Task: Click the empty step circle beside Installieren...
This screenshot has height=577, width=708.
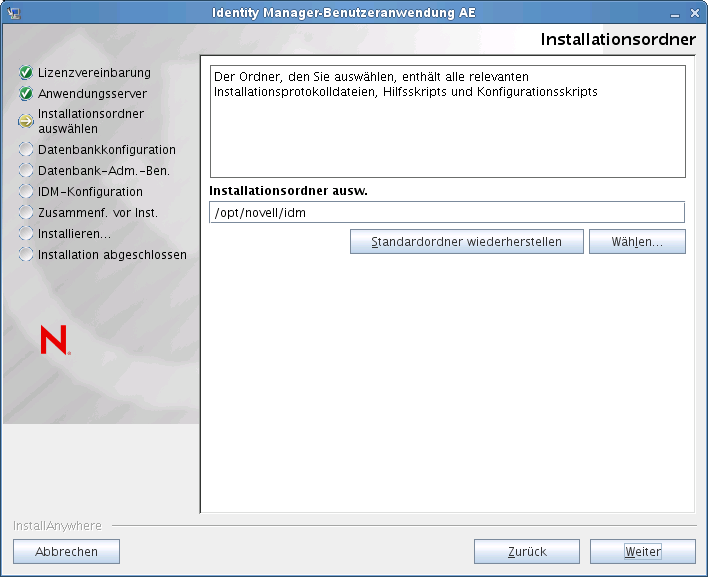Action: point(26,233)
